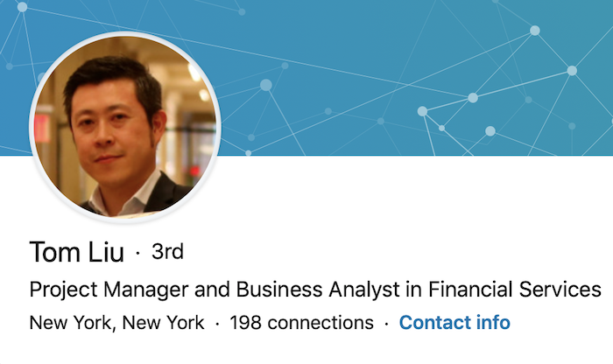Open Tom Liu's circular profile photo
The image size is (613, 364).
click(125, 128)
